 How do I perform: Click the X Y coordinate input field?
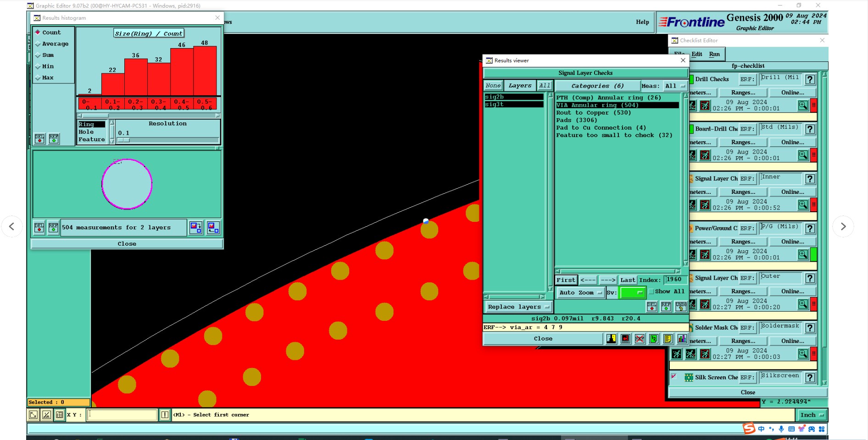pos(122,415)
